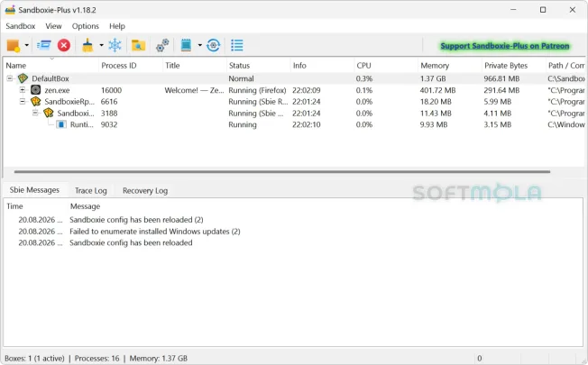This screenshot has height=365, width=588.
Task: Click the 966.81 MB private bytes cell
Action: point(501,78)
